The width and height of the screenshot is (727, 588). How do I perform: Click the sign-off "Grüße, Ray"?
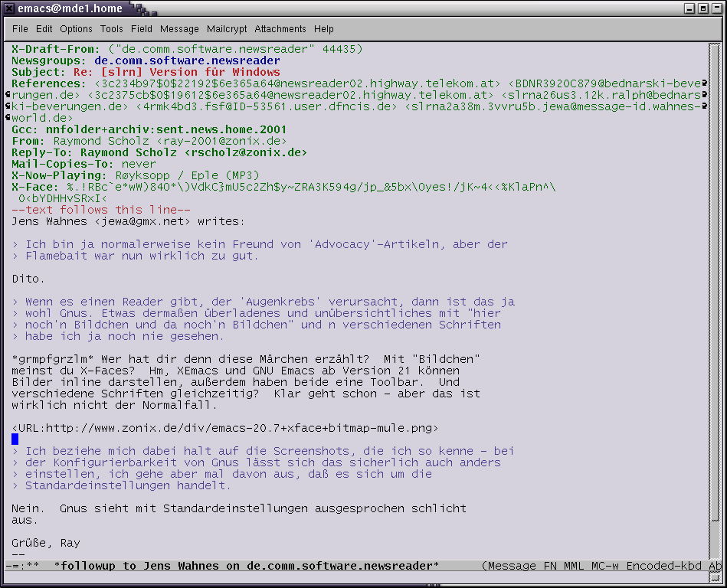click(46, 543)
